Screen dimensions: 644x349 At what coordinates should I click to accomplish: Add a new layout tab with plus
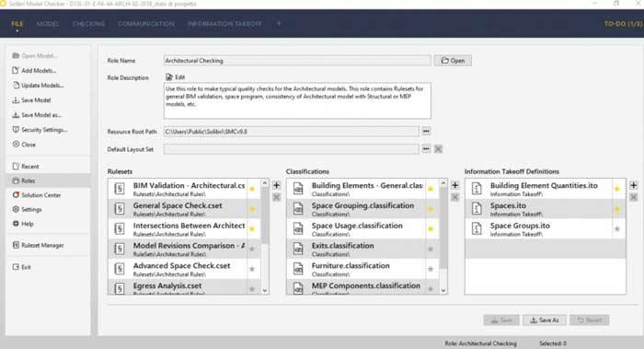(x=279, y=23)
